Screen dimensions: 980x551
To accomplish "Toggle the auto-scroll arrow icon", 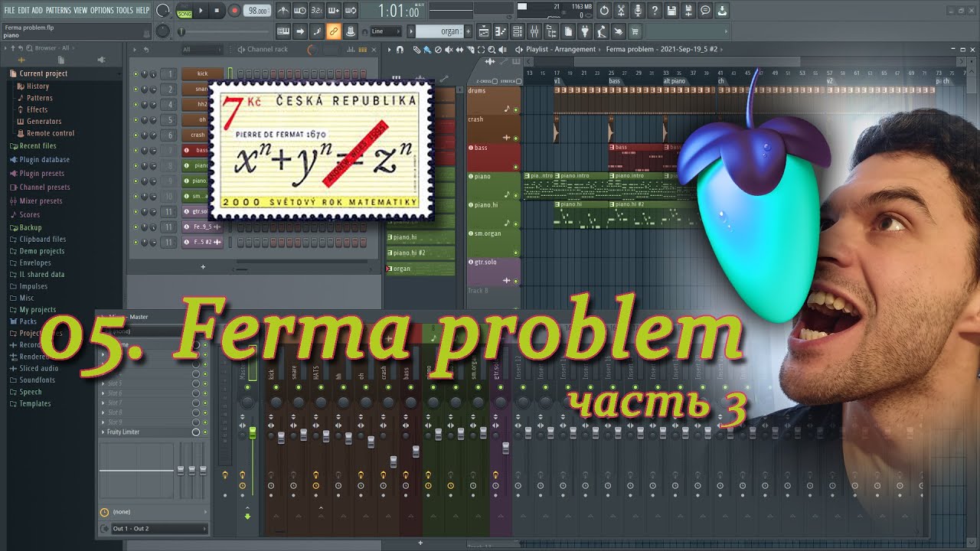I will point(300,31).
